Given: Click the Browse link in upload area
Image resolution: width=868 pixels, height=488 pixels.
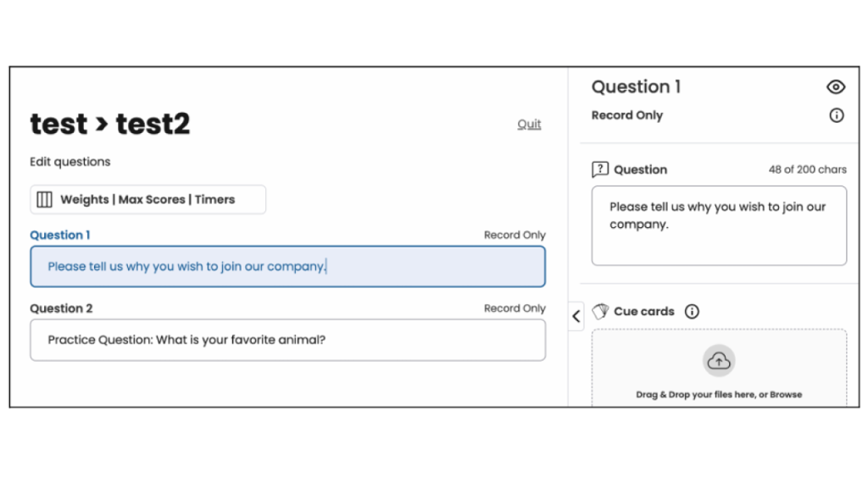Looking at the screenshot, I should click(786, 395).
